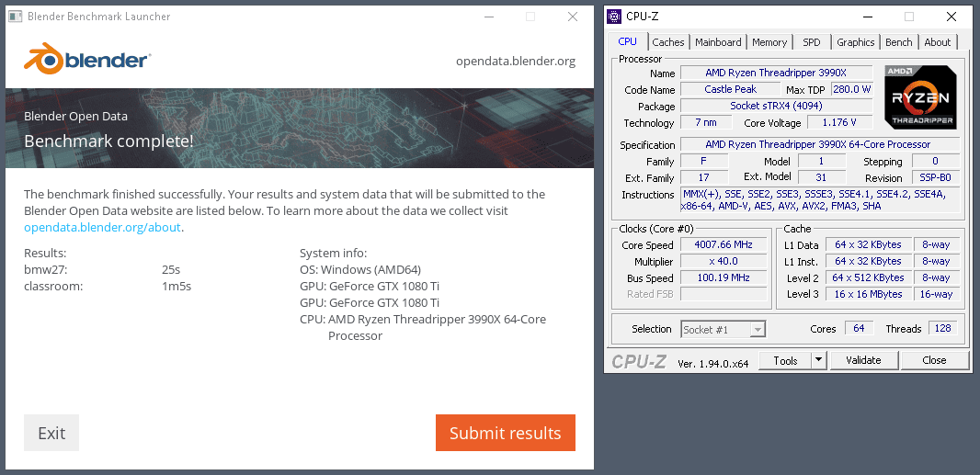The image size is (980, 475).
Task: Click the Validate button in CPU-Z
Action: coord(863,360)
